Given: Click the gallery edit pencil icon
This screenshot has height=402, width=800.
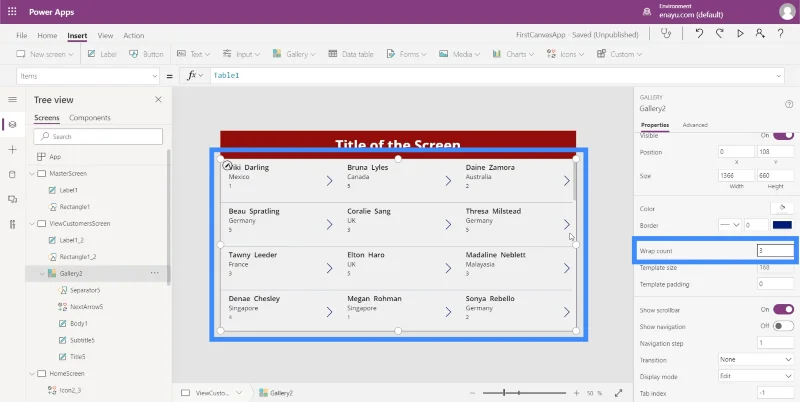Looking at the screenshot, I should (228, 165).
